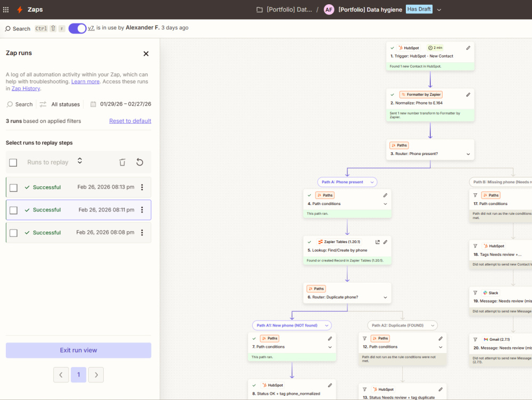Check the 08:11 pm run checkbox
Screen dimensions: 532x400
point(14,210)
